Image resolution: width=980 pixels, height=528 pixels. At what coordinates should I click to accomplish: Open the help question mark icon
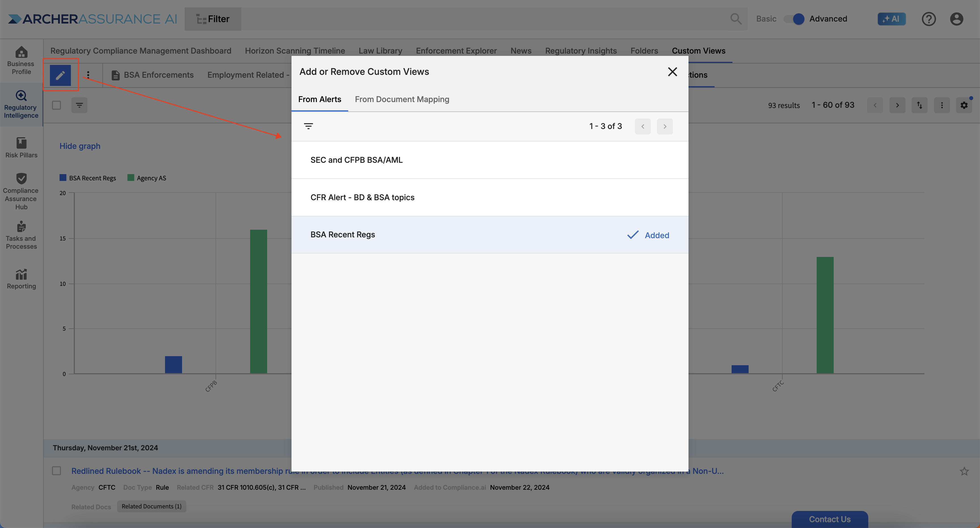click(929, 19)
